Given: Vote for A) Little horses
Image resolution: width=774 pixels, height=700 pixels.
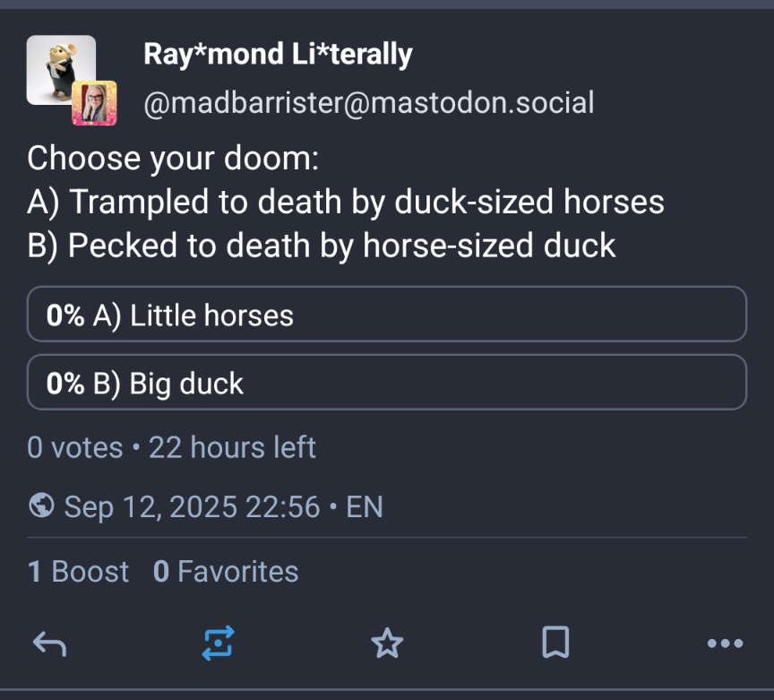Looking at the screenshot, I should coord(386,315).
